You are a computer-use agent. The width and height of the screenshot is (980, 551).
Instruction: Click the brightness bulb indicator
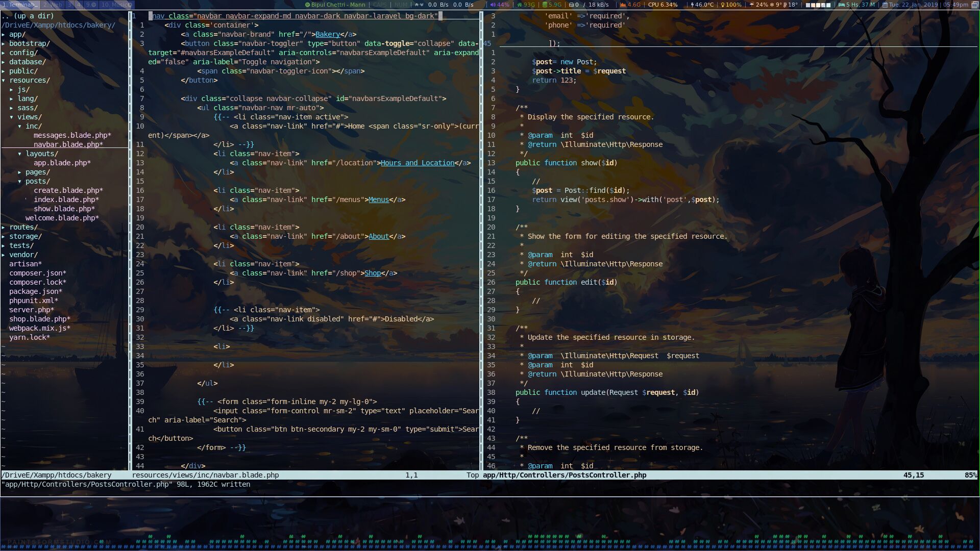(722, 5)
